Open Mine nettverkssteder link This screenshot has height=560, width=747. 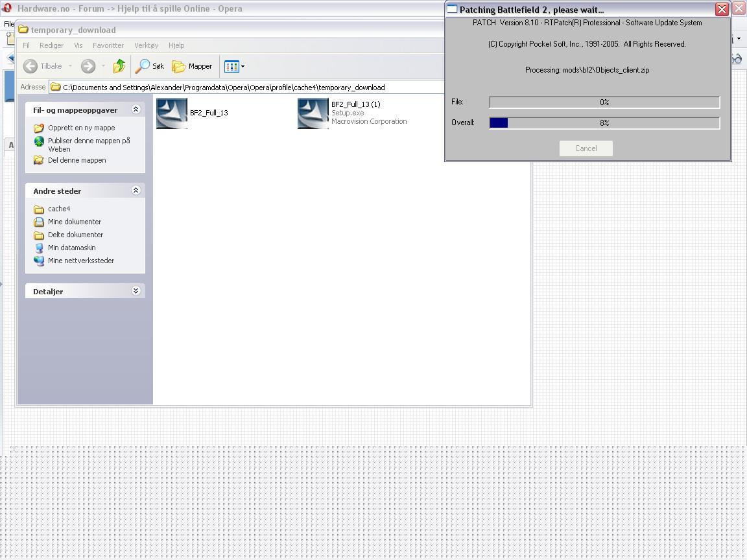tap(81, 261)
